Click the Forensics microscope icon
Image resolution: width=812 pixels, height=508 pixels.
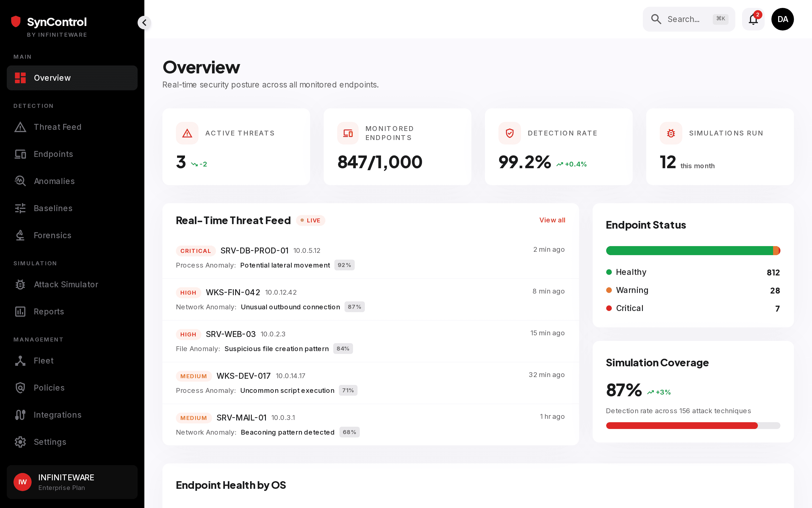tap(20, 235)
